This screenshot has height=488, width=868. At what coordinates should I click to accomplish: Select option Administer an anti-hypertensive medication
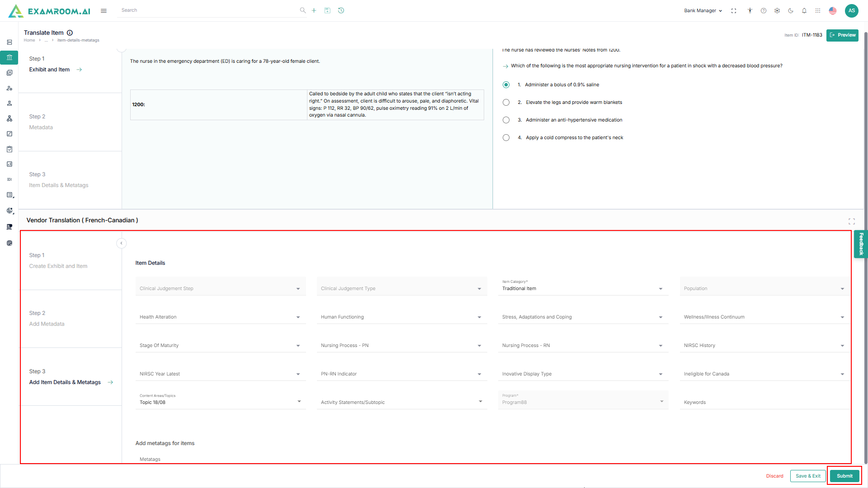click(x=506, y=120)
